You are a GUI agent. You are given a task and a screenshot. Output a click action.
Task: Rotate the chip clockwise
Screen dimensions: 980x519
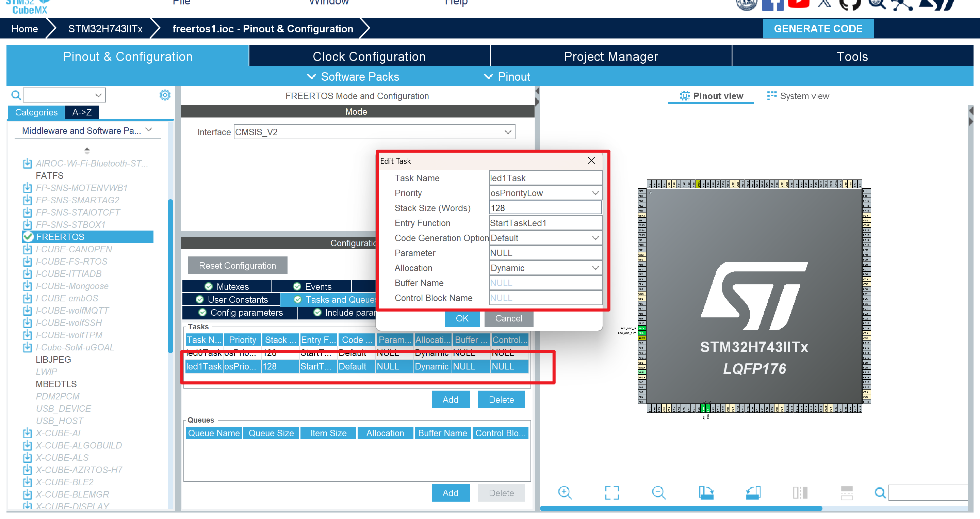tap(706, 493)
